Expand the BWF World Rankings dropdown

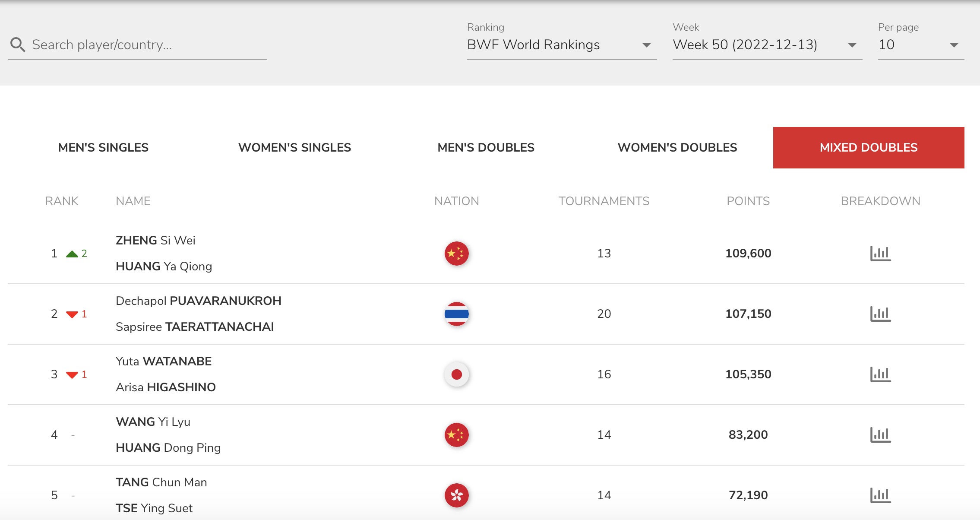561,45
